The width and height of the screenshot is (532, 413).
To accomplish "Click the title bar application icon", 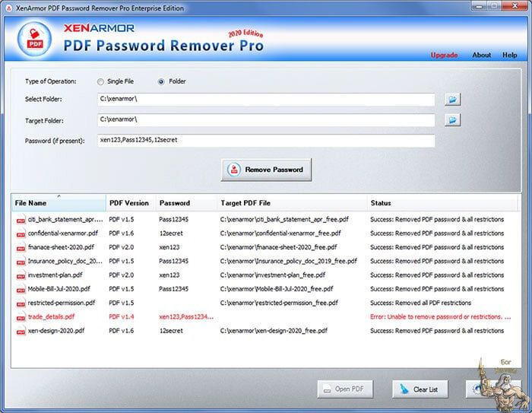I will click(x=9, y=8).
